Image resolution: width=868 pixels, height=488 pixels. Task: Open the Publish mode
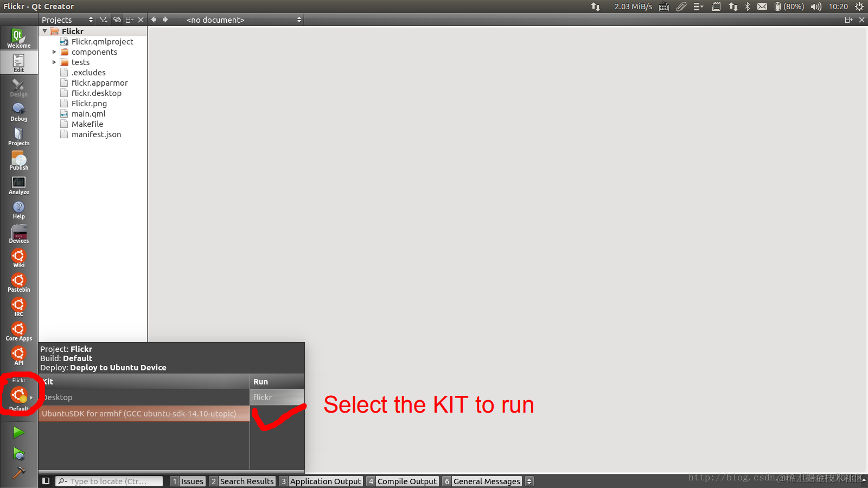click(x=18, y=160)
